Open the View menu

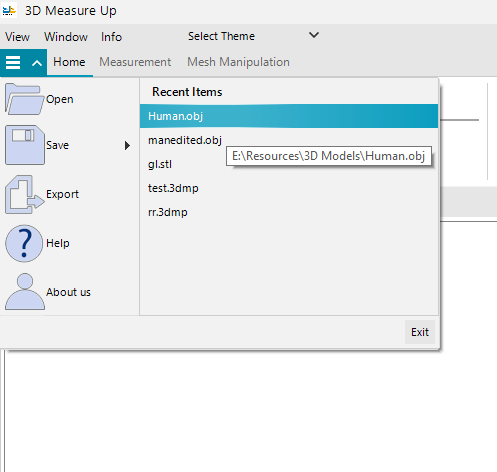point(17,37)
